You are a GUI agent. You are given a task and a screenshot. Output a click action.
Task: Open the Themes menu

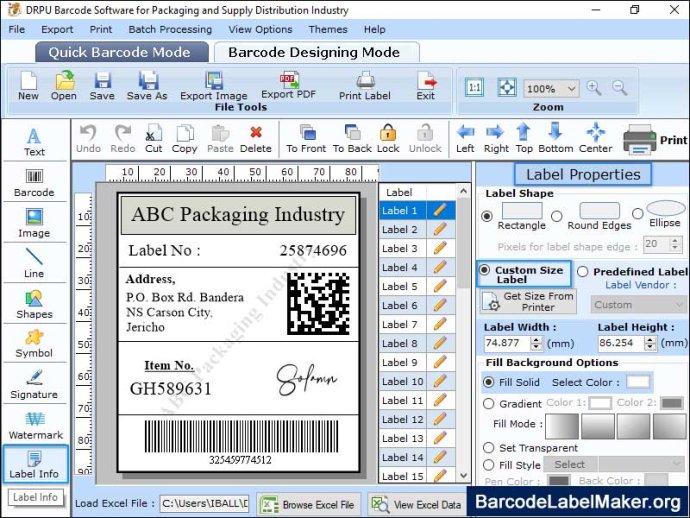point(328,29)
